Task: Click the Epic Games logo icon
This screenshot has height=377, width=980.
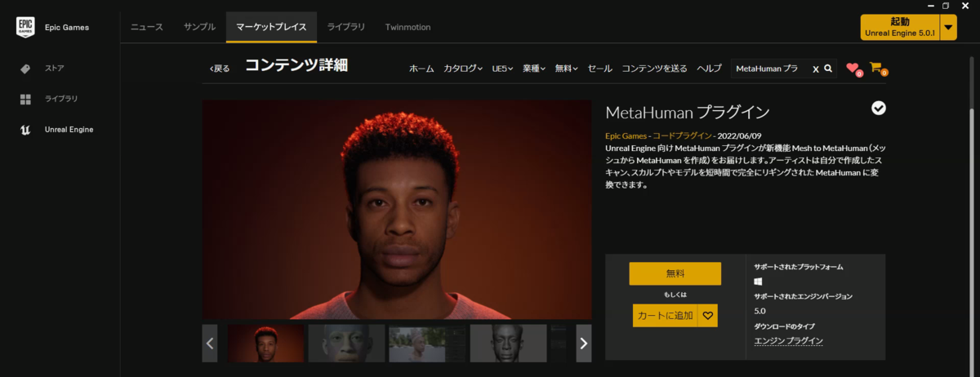Action: point(25,27)
